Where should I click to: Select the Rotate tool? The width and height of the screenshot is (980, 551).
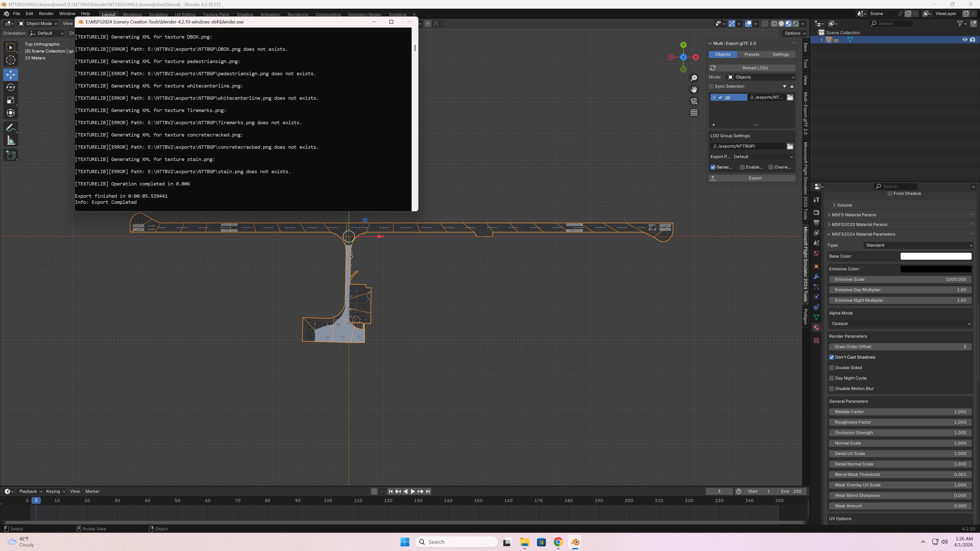[11, 87]
